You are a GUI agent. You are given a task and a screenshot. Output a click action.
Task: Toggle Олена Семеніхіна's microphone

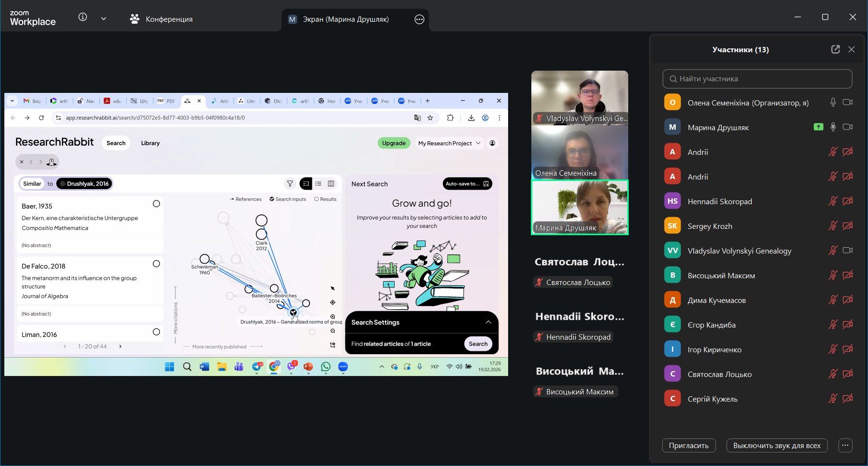tap(833, 103)
